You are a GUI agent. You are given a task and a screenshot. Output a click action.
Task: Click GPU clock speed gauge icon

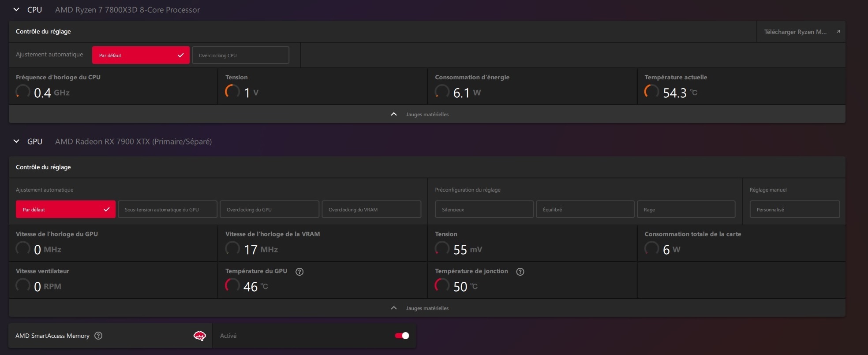tap(23, 248)
